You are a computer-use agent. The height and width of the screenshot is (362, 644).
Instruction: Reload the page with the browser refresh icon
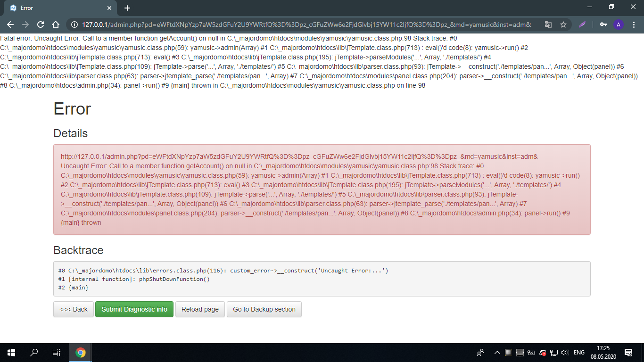tap(41, 25)
